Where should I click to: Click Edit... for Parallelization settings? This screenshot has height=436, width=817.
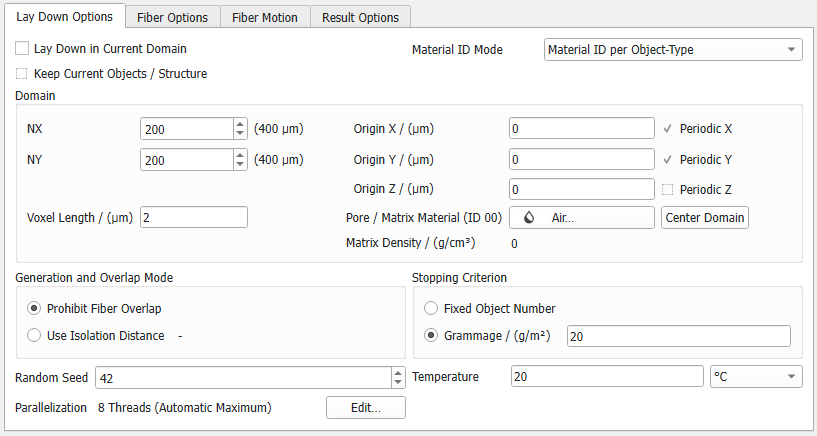pos(366,407)
